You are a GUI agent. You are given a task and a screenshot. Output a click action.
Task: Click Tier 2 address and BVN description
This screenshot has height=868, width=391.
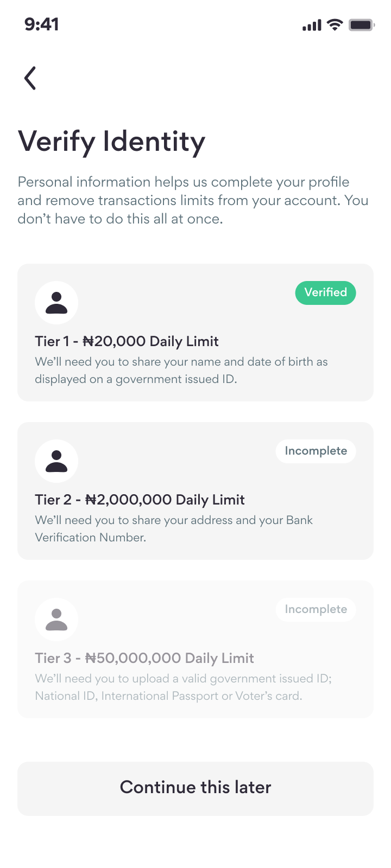[x=174, y=528]
